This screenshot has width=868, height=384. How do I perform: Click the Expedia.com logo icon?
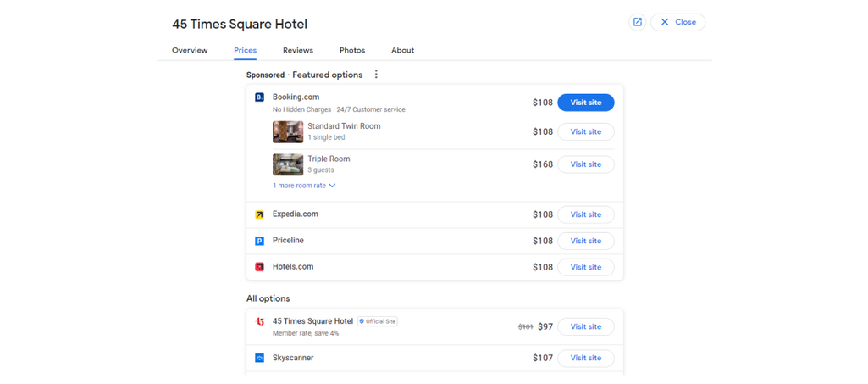click(259, 214)
